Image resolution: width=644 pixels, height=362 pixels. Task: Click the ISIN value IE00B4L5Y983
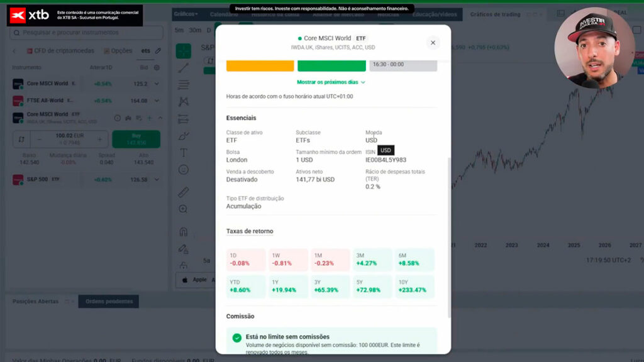coord(386,160)
